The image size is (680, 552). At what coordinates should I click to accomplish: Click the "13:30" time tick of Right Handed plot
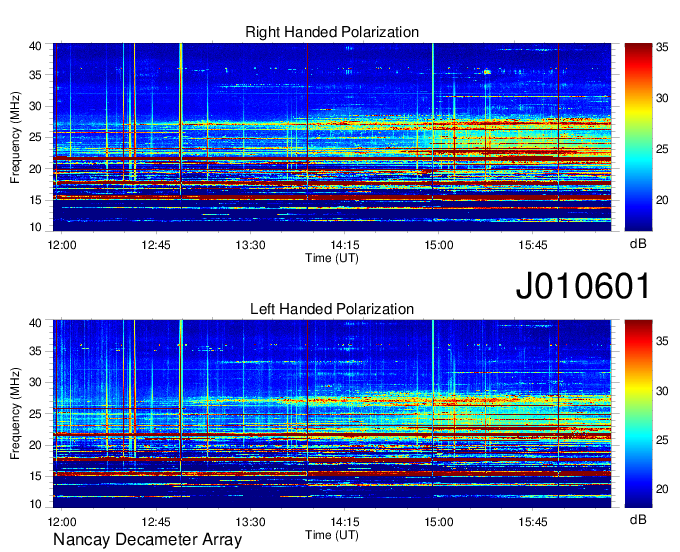[x=251, y=245]
